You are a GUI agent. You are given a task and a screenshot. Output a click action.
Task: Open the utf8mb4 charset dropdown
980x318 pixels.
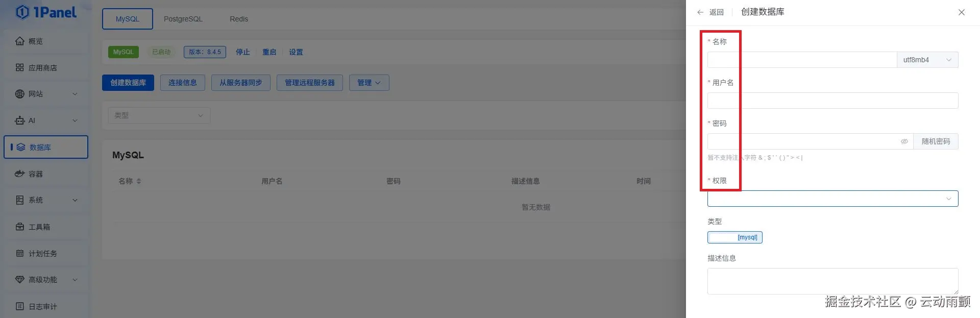[927, 60]
